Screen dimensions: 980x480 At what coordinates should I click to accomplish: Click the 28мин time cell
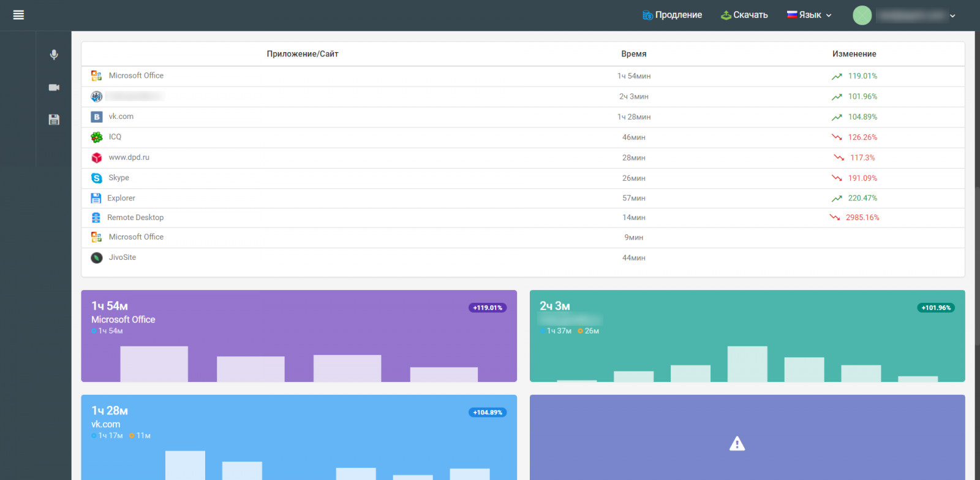tap(634, 158)
